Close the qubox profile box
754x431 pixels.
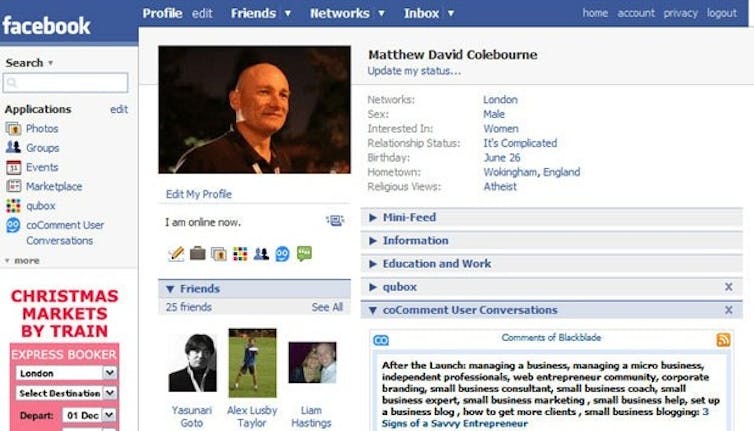[x=729, y=287]
